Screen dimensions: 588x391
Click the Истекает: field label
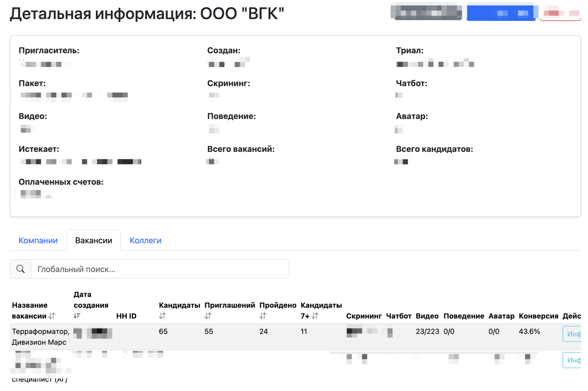39,149
